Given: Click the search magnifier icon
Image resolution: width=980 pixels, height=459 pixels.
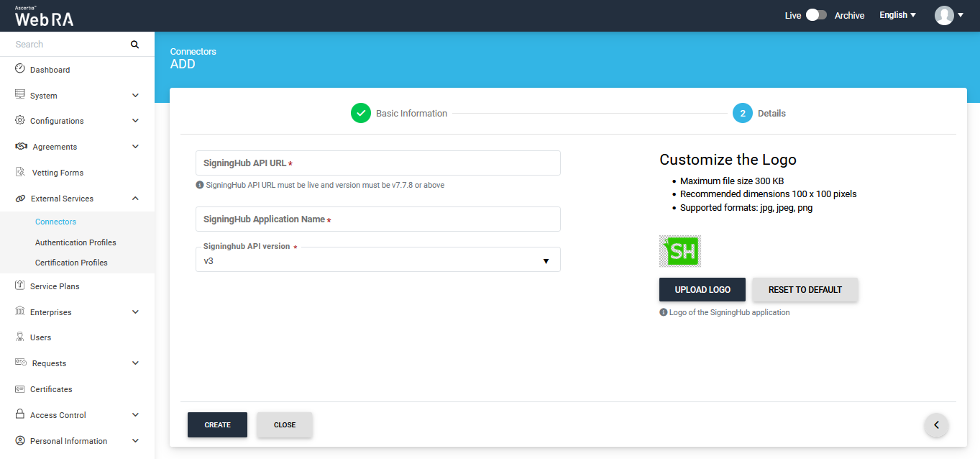Looking at the screenshot, I should click(134, 45).
